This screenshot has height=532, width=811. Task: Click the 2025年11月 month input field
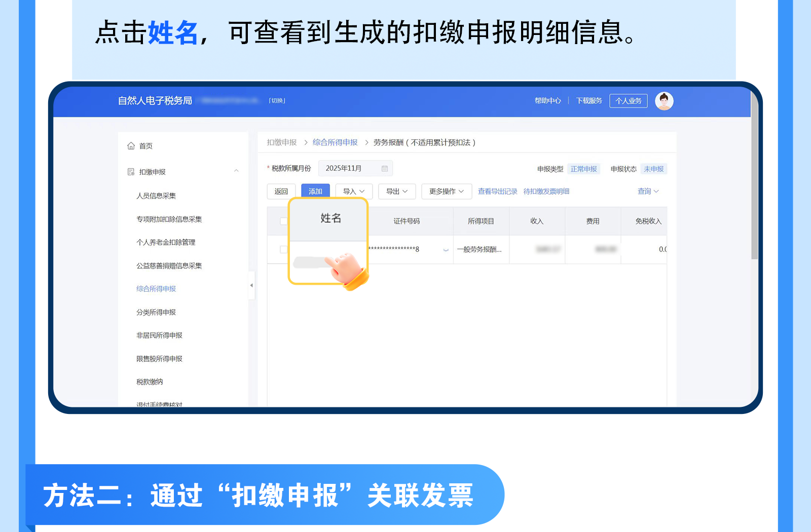pyautogui.click(x=350, y=169)
